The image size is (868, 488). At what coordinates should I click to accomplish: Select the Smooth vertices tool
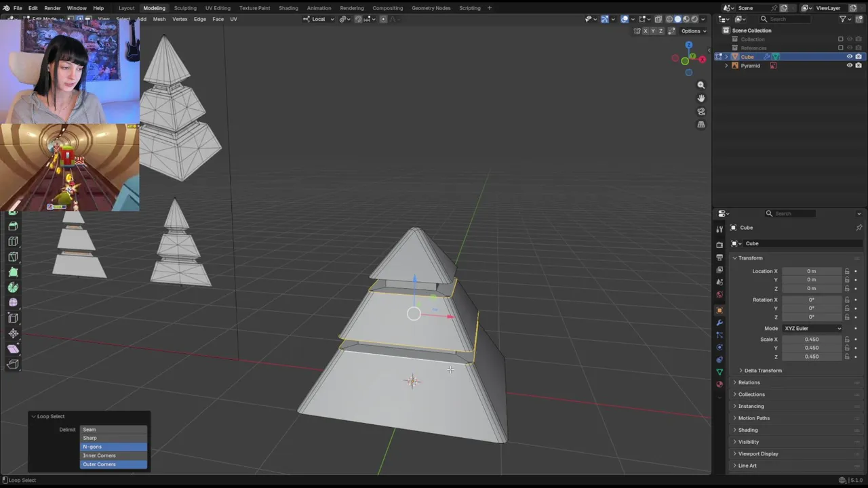pos(13,302)
